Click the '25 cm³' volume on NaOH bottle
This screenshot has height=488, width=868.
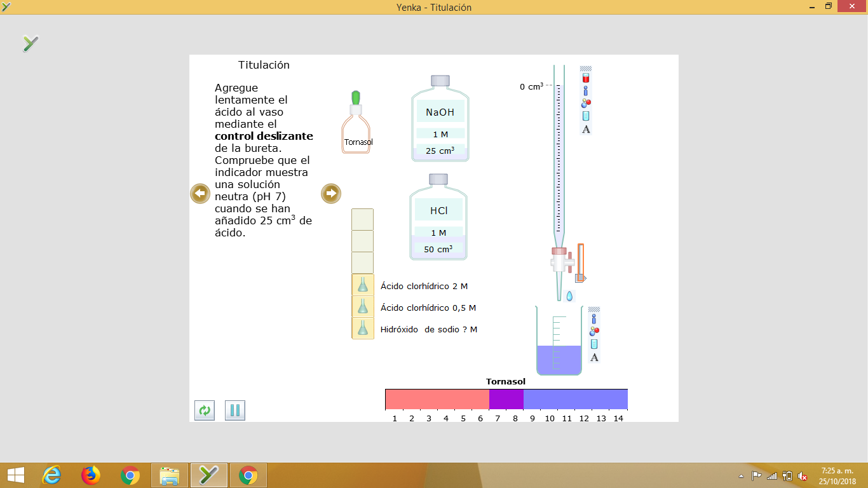click(440, 151)
